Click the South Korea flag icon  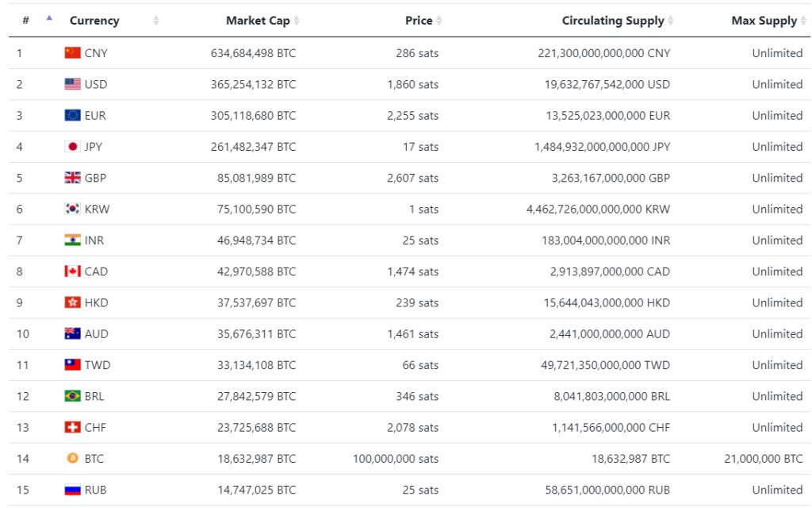pyautogui.click(x=72, y=210)
